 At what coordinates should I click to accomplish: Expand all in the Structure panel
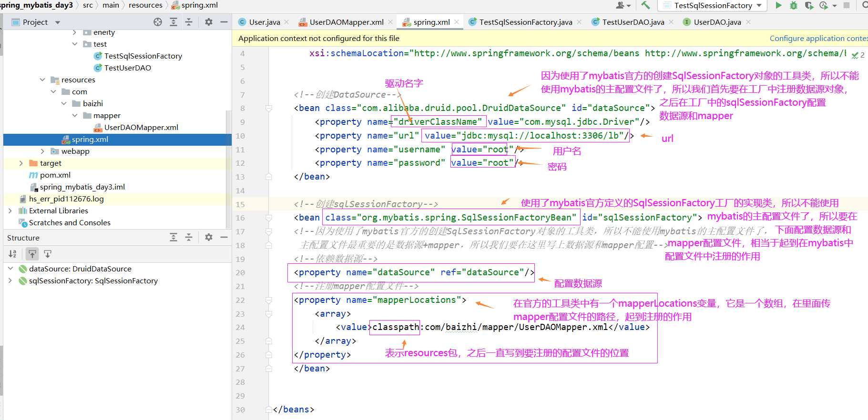pos(174,237)
